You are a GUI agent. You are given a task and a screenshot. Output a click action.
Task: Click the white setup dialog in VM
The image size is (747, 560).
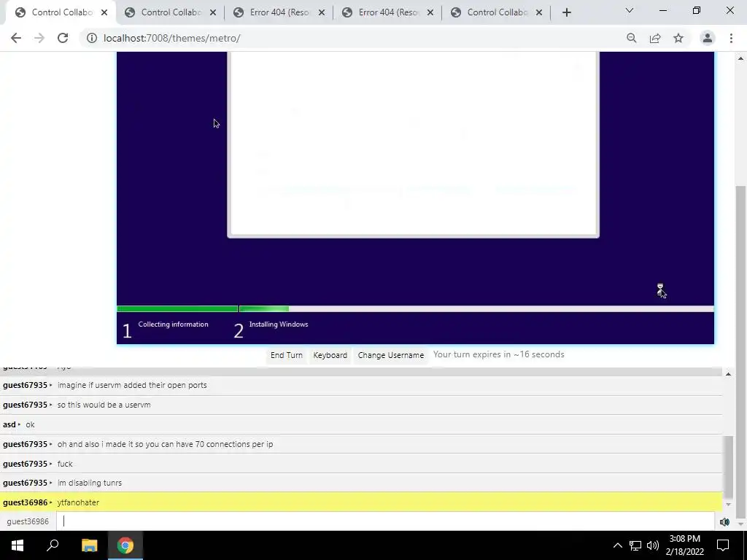413,144
